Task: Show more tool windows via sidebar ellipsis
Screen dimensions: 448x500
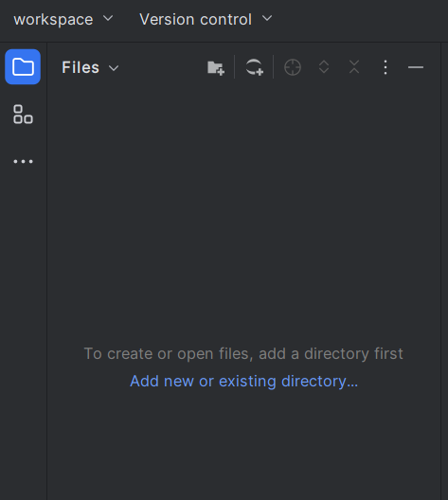Action: 23,161
